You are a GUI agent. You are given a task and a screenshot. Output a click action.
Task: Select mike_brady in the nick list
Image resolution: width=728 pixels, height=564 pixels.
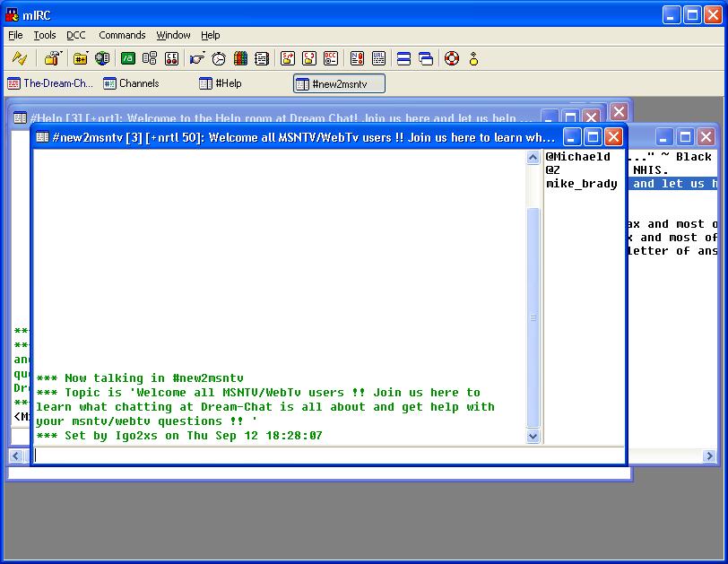pyautogui.click(x=582, y=183)
